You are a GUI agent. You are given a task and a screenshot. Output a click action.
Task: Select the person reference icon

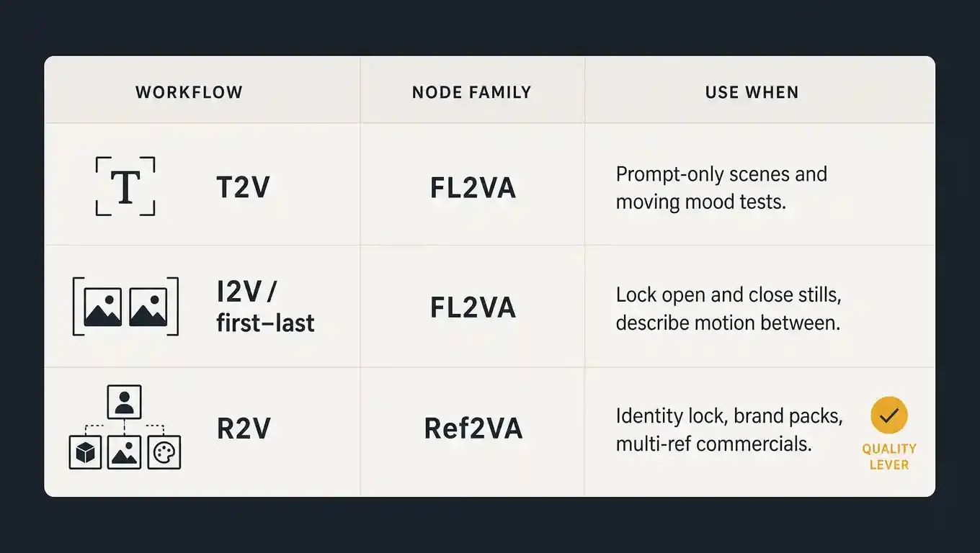click(125, 402)
